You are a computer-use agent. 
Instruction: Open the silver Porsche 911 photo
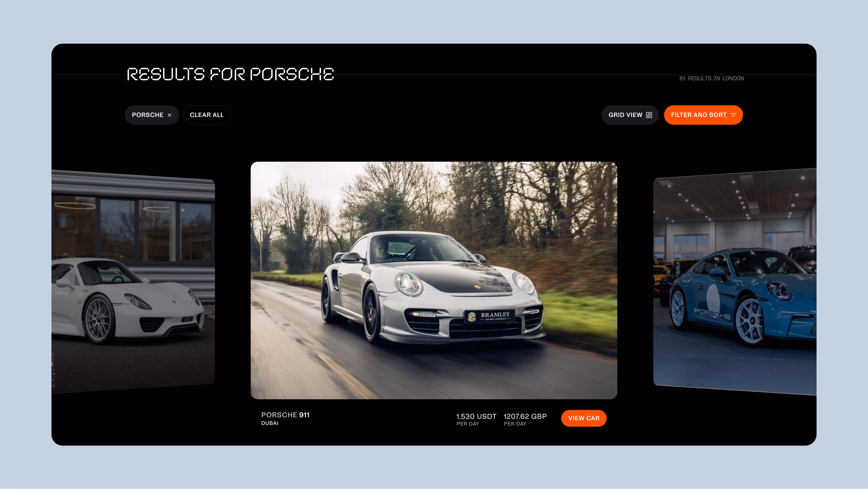click(434, 280)
